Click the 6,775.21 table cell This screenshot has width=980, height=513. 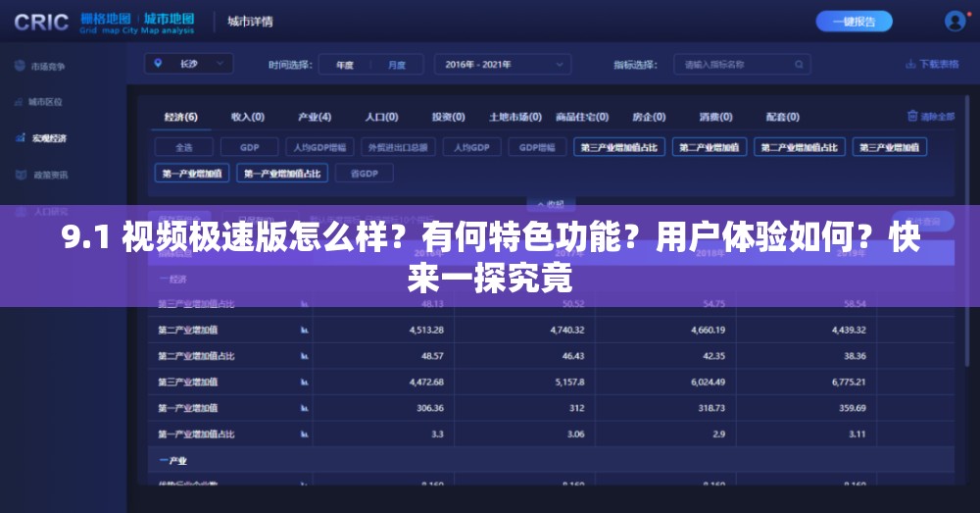click(x=849, y=382)
